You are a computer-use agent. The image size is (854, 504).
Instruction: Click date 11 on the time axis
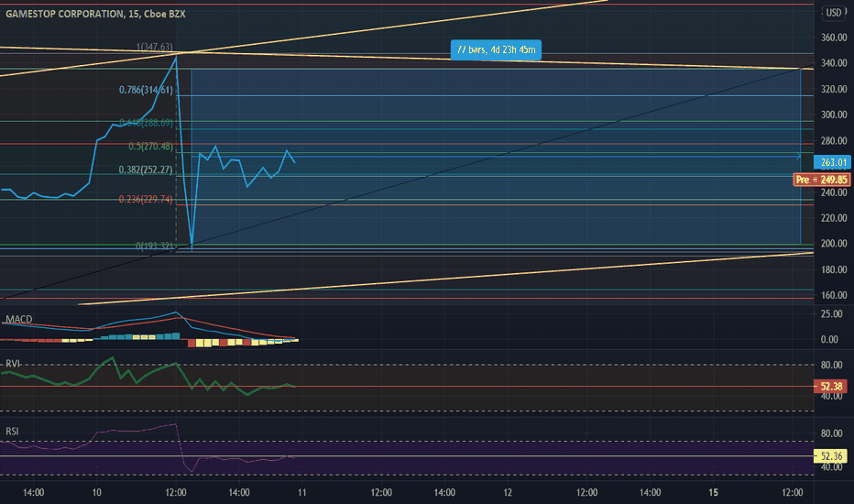click(x=301, y=493)
